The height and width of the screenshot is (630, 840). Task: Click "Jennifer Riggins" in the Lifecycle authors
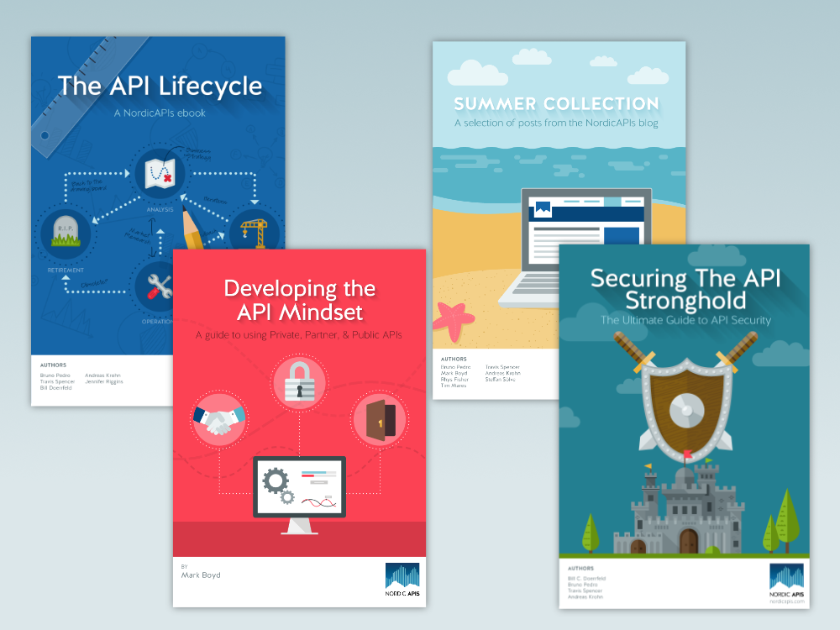(x=104, y=381)
